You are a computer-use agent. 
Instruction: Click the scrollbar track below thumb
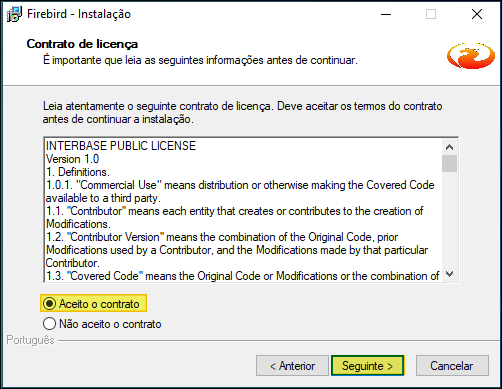(x=449, y=219)
